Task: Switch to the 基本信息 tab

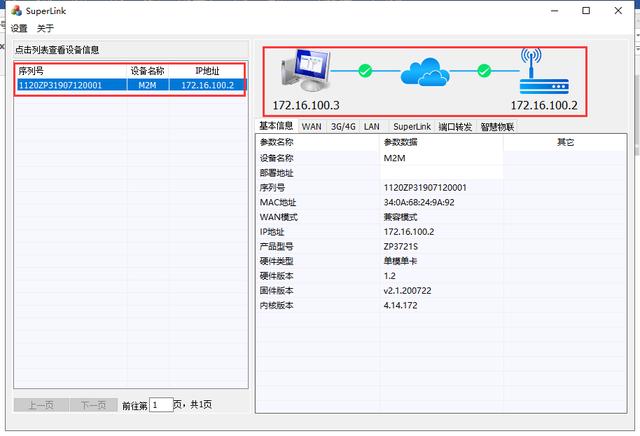Action: [276, 126]
